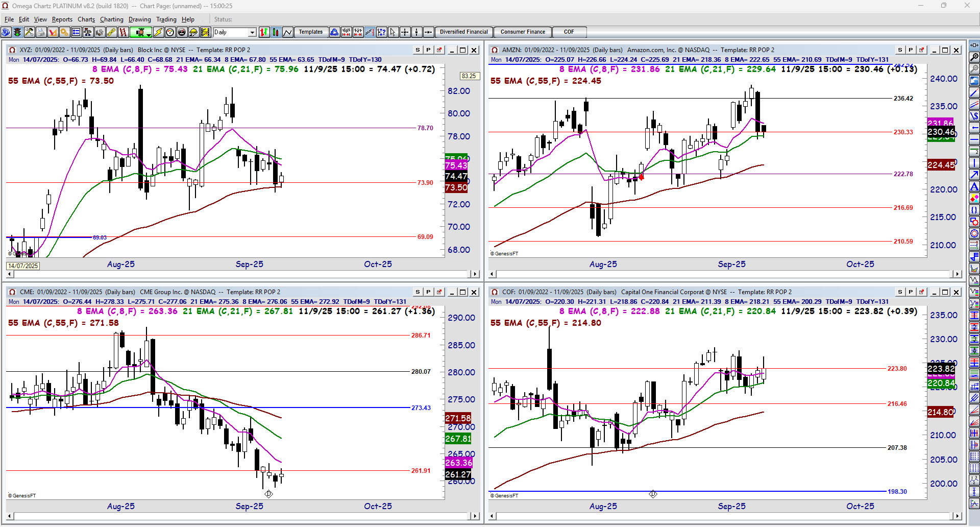Screen dimensions: 980x527
Task: Toggle the S button on XYZ chart
Action: (418, 50)
